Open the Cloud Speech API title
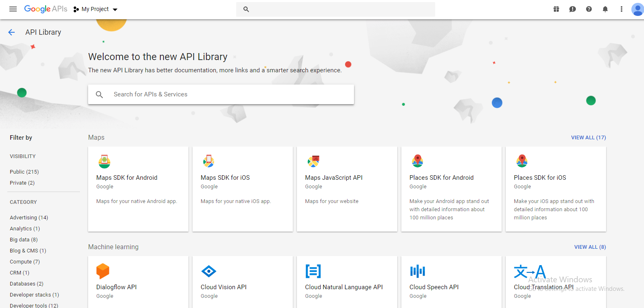Image resolution: width=644 pixels, height=308 pixels. [434, 287]
